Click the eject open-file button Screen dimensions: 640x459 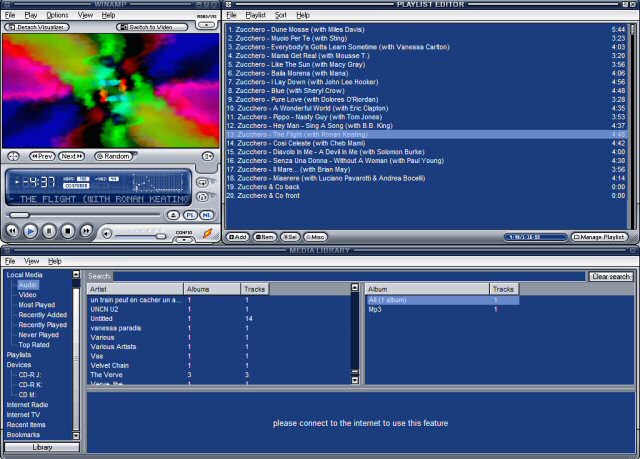(173, 215)
